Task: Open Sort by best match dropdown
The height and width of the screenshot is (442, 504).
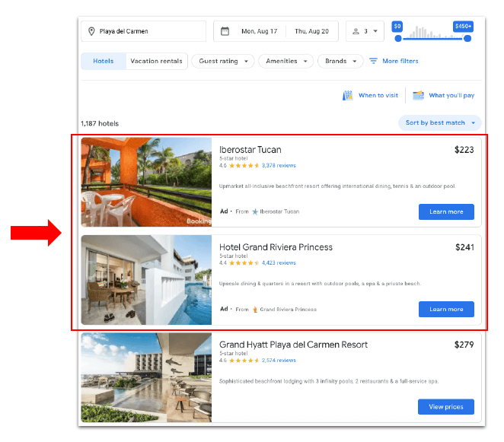Action: point(440,122)
